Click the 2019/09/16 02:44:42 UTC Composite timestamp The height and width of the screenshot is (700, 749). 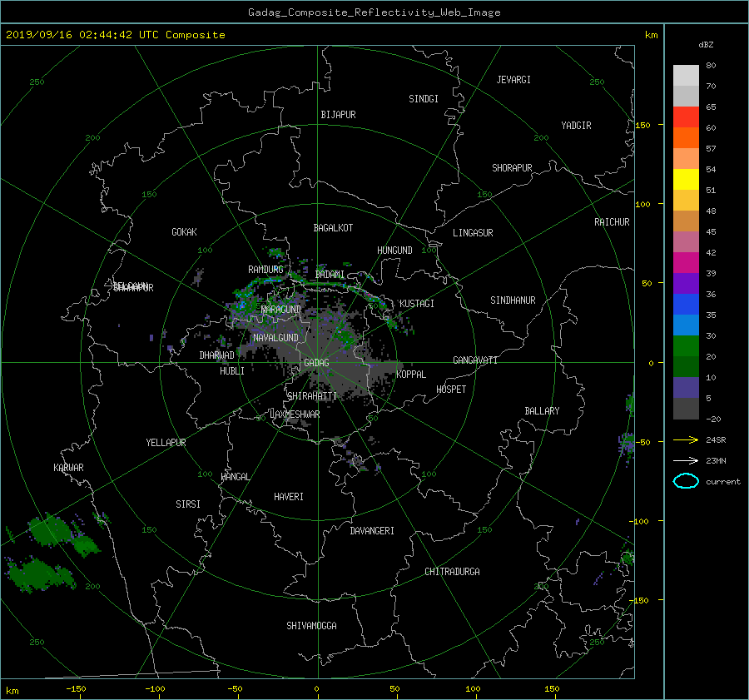(115, 35)
